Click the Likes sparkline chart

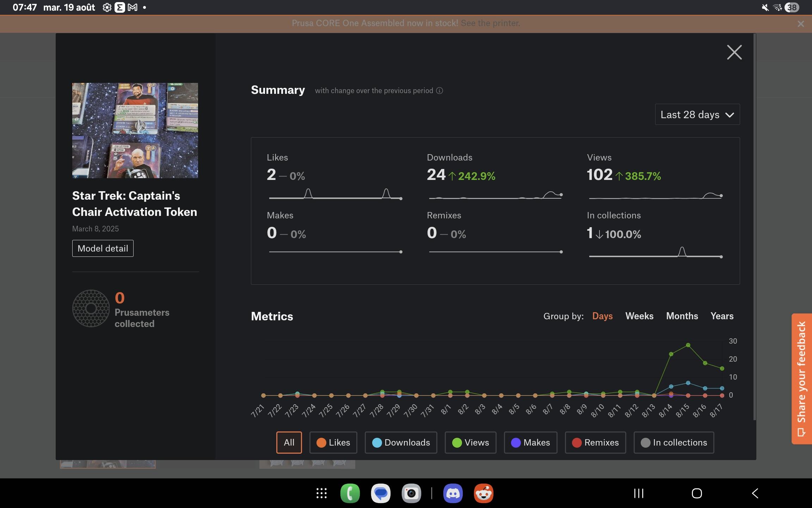click(335, 194)
